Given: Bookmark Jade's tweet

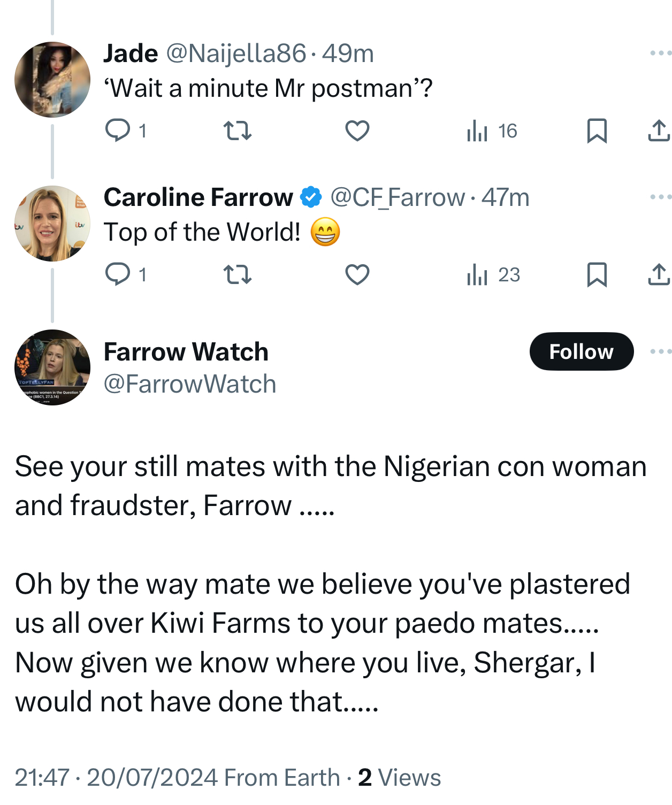Looking at the screenshot, I should [597, 131].
